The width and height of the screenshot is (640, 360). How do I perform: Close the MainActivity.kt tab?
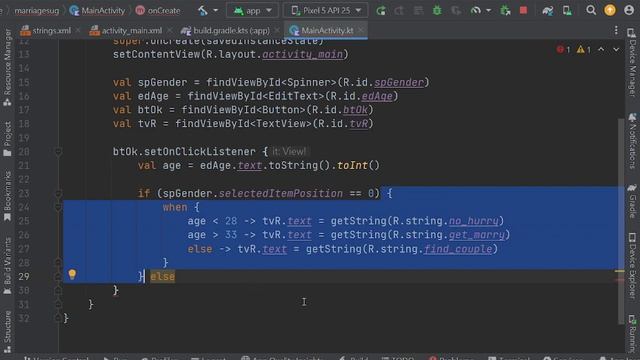[x=361, y=30]
